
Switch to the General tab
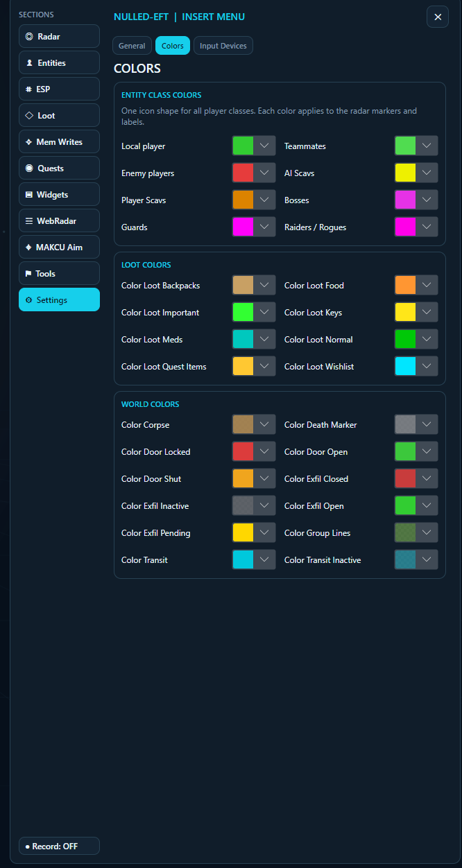pyautogui.click(x=132, y=46)
